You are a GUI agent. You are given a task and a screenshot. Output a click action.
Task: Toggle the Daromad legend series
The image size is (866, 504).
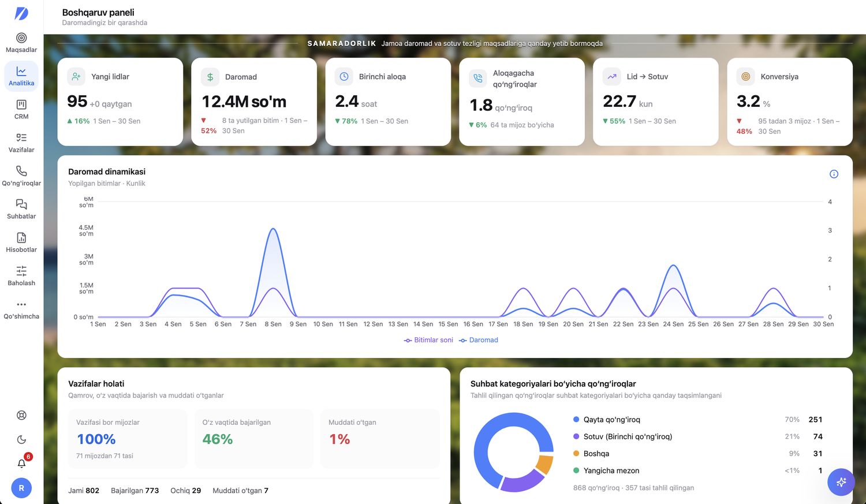coord(479,340)
